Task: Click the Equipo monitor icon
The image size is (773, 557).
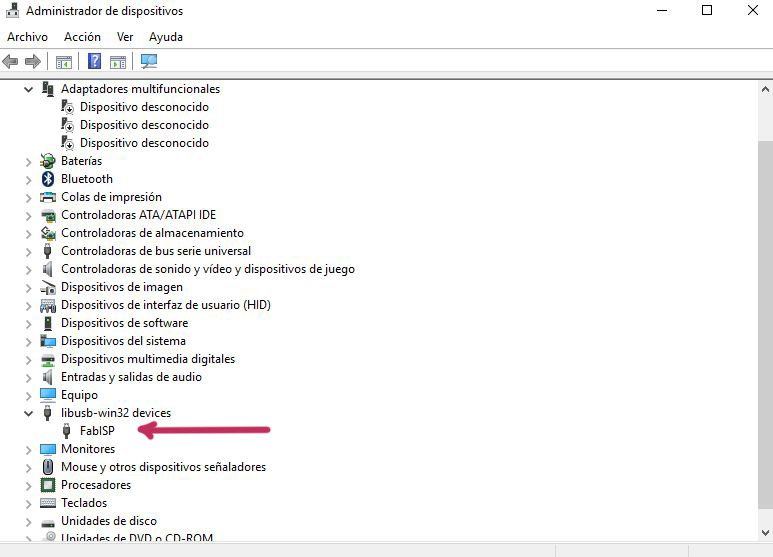Action: (x=48, y=395)
